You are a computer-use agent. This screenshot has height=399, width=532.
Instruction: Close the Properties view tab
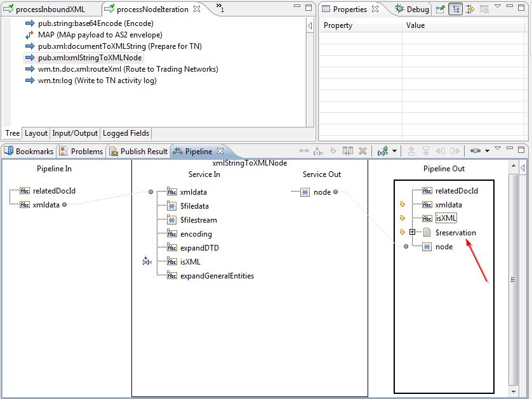tap(375, 9)
